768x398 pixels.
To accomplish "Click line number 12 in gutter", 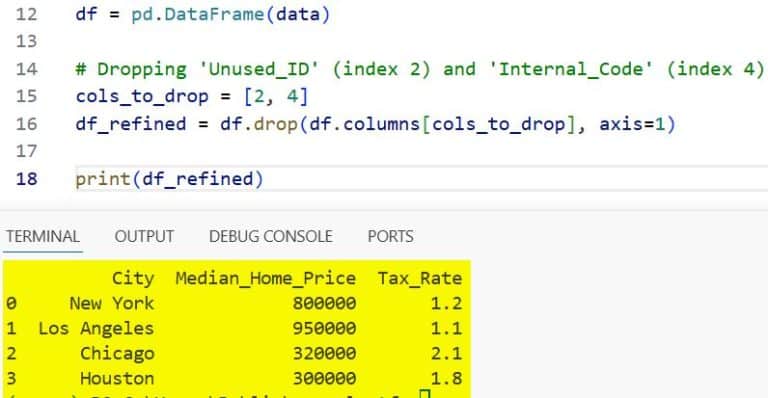I will click(x=26, y=14).
